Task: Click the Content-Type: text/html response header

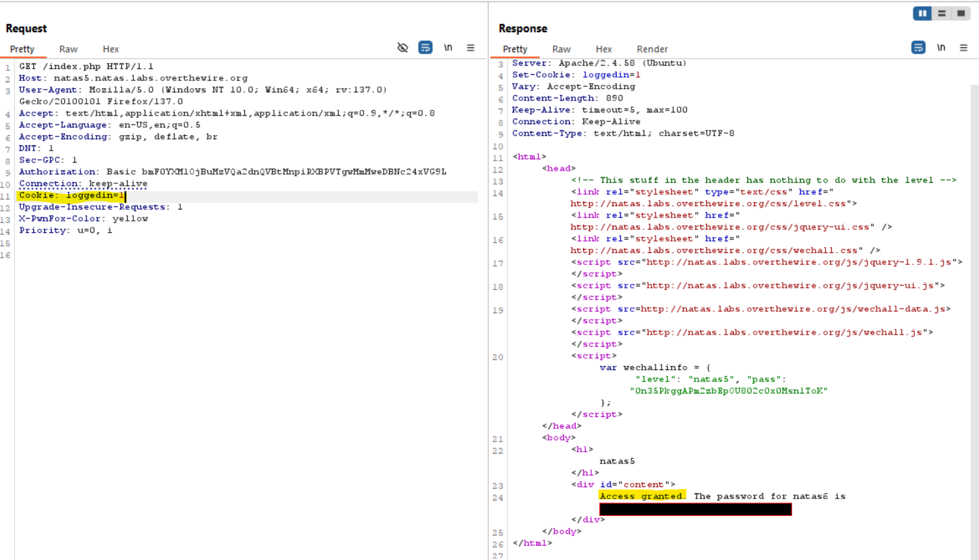Action: [623, 133]
